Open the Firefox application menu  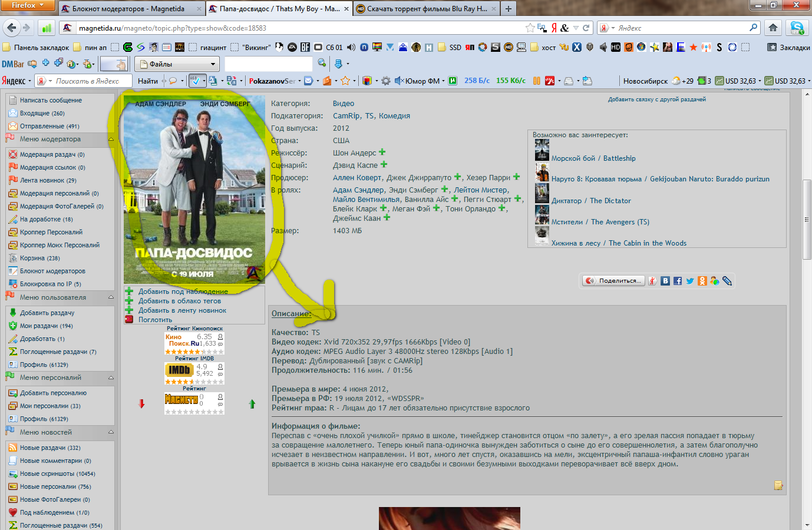point(28,5)
